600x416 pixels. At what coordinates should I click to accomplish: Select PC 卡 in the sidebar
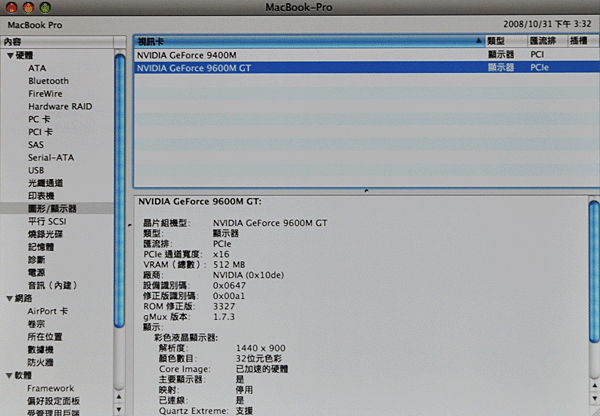(x=39, y=119)
